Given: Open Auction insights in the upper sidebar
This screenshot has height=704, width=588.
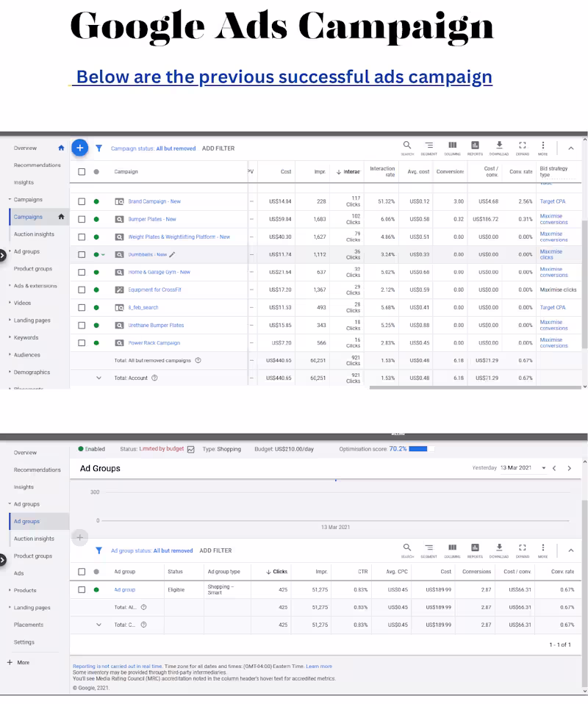Looking at the screenshot, I should point(34,234).
